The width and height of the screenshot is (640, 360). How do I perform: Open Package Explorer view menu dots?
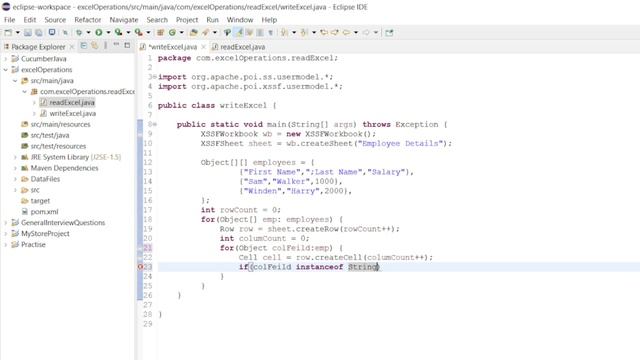105,46
